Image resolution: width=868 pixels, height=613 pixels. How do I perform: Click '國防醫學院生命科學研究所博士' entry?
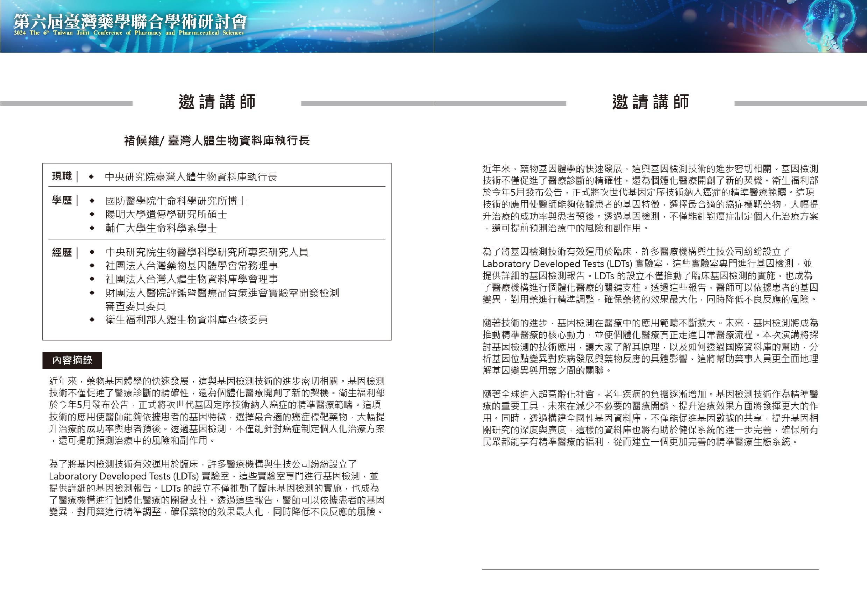click(177, 201)
